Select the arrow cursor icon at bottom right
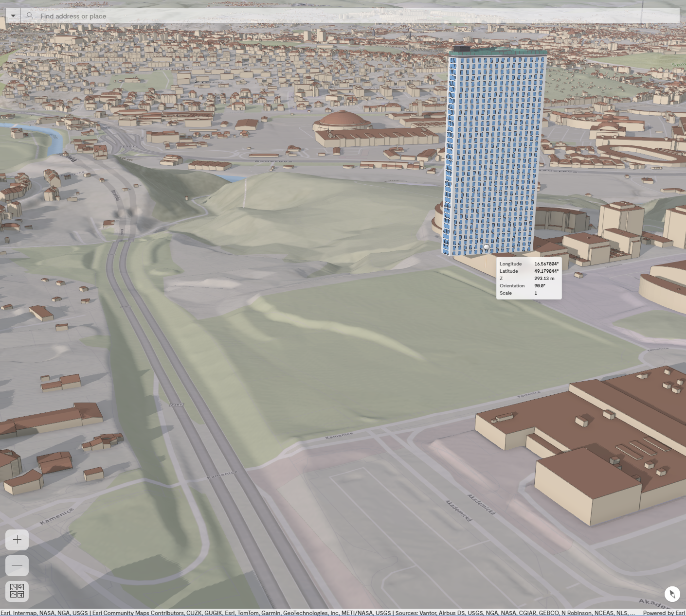Image resolution: width=686 pixels, height=616 pixels. tap(672, 594)
